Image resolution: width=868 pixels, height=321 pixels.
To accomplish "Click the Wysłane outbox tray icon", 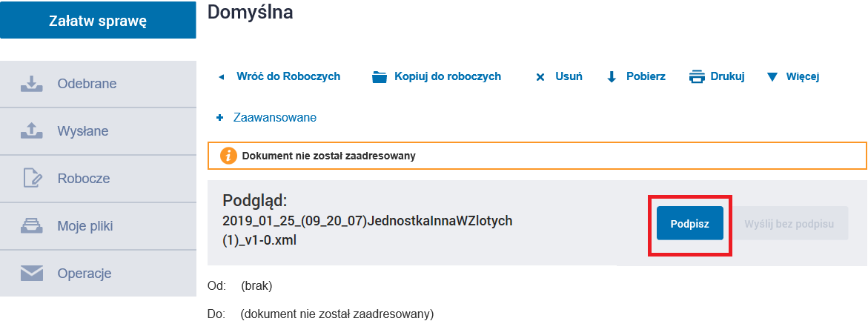I will 31,131.
